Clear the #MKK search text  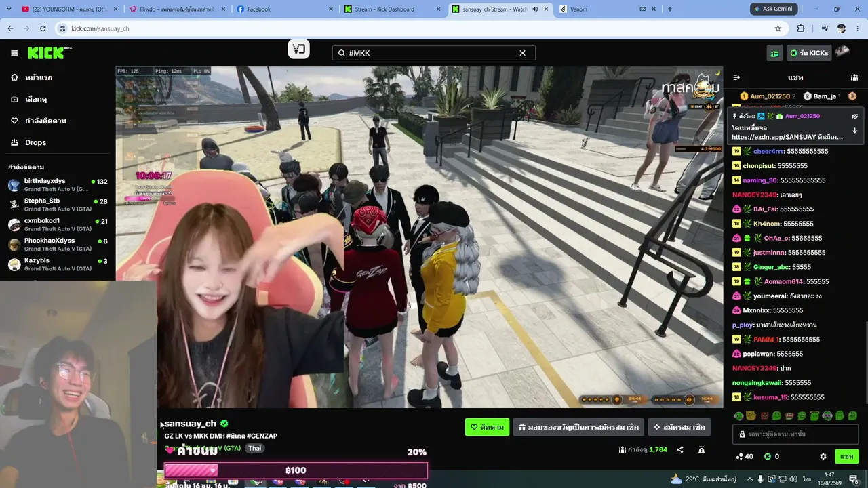click(x=522, y=53)
